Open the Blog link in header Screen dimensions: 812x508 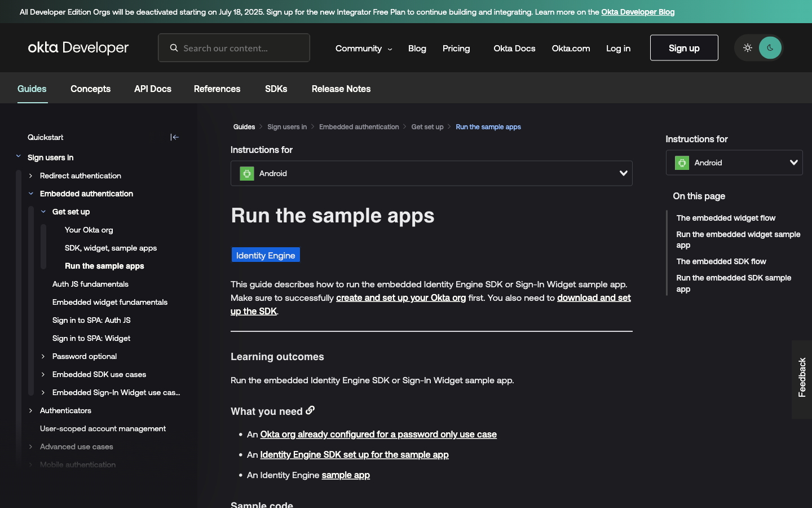[417, 49]
